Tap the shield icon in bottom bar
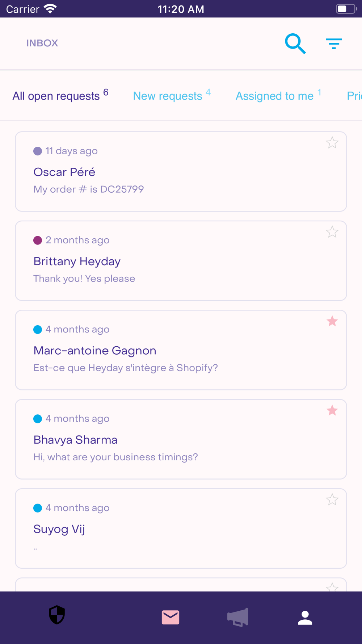The height and width of the screenshot is (644, 362). [57, 615]
